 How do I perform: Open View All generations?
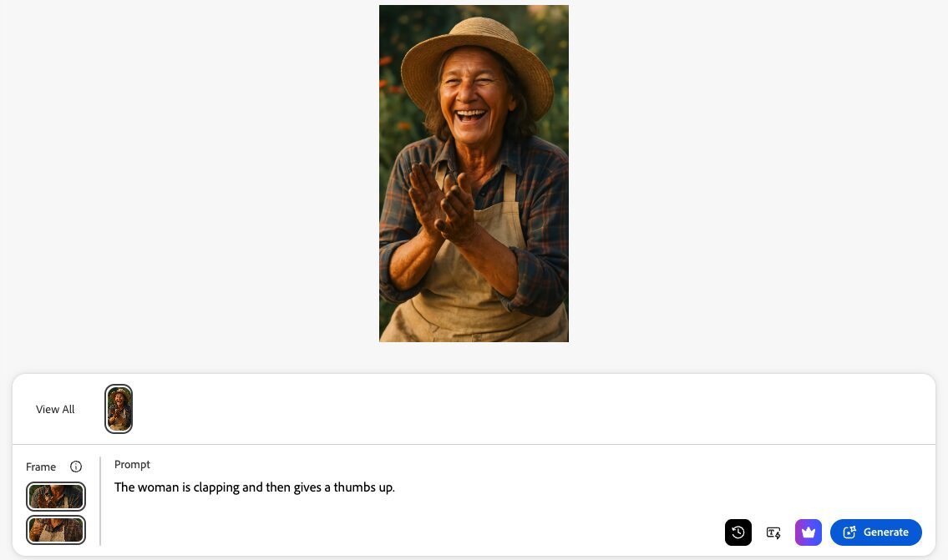[x=55, y=409]
